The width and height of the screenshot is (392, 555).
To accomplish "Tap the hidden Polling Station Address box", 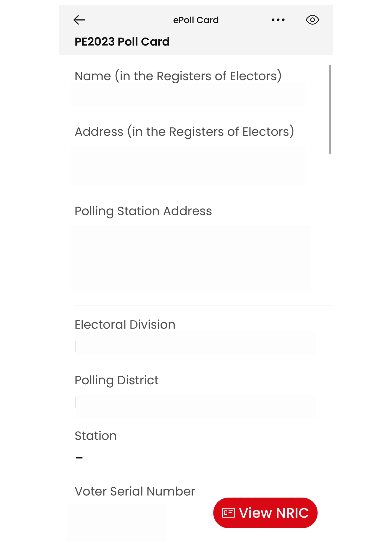I will [x=191, y=258].
